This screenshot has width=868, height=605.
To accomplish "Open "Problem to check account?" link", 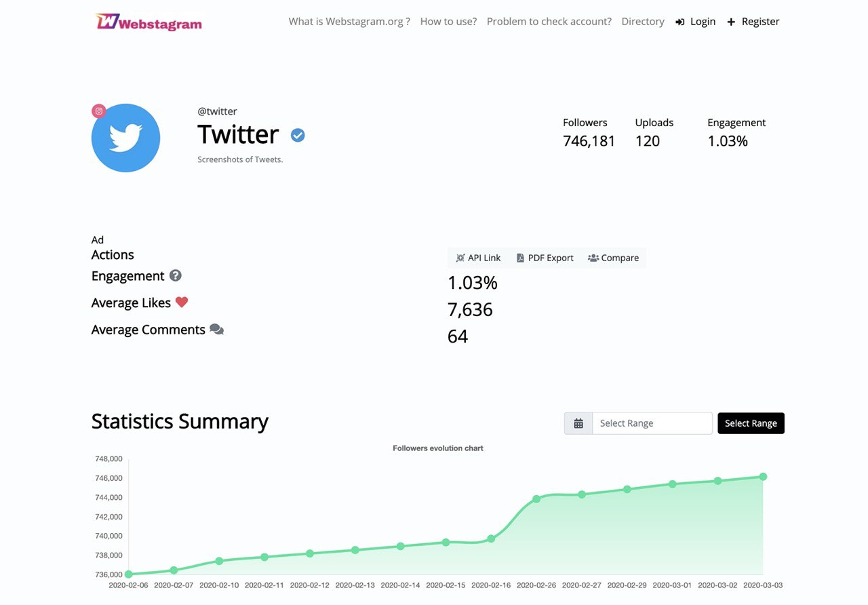I will pyautogui.click(x=549, y=22).
